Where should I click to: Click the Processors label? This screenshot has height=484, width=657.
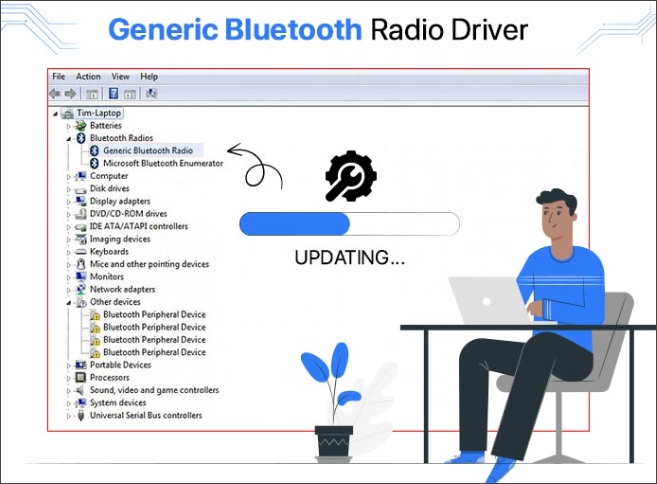[110, 378]
